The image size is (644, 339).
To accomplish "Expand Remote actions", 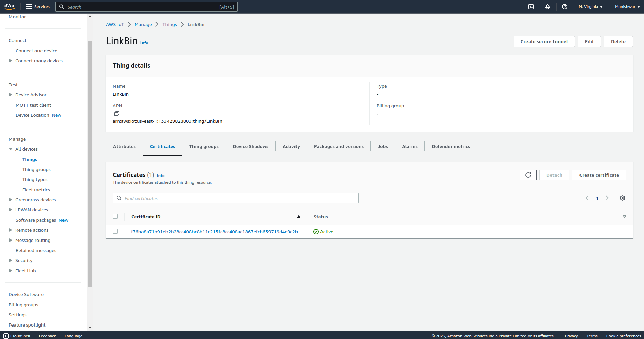I will [x=11, y=230].
